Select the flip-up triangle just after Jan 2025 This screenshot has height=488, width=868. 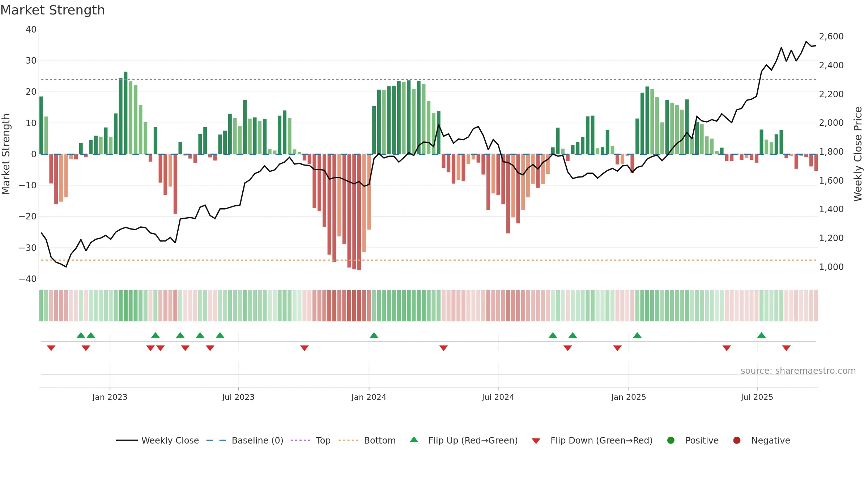pos(637,335)
